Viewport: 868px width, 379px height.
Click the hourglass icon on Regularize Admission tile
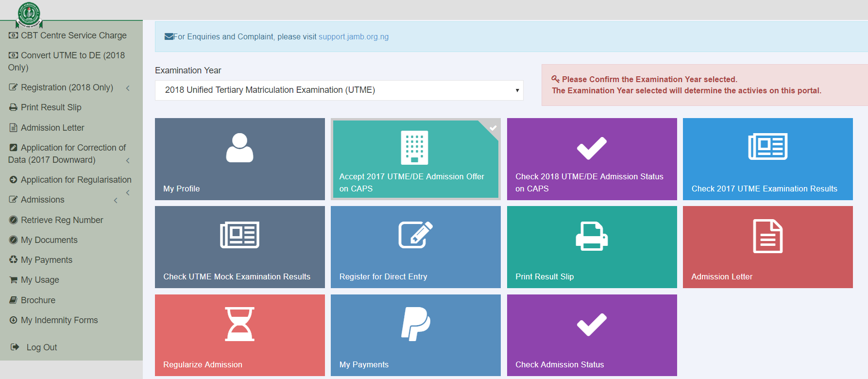(239, 324)
